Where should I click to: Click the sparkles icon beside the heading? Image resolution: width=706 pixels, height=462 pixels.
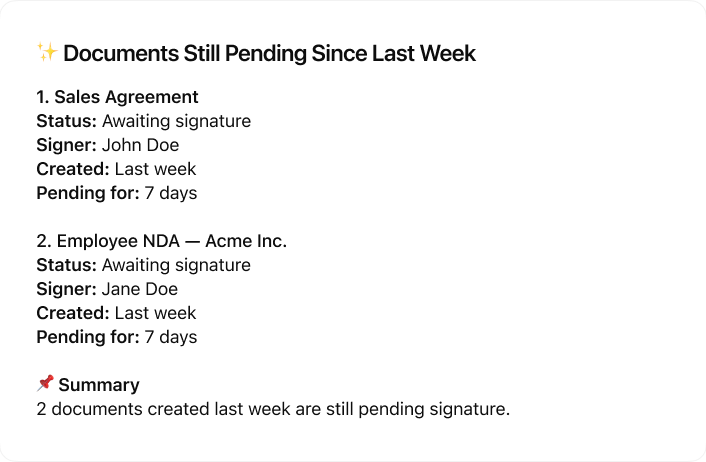(x=46, y=53)
